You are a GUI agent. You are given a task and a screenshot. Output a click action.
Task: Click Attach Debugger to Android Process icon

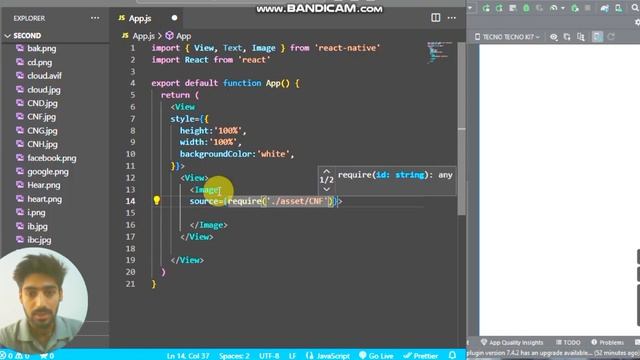coord(575,8)
